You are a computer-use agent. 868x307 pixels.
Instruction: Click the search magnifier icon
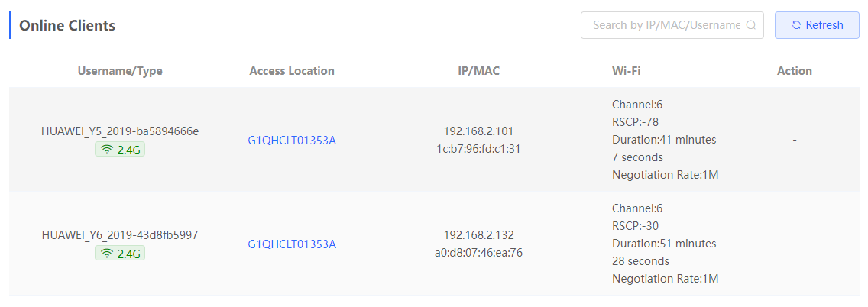pyautogui.click(x=750, y=25)
